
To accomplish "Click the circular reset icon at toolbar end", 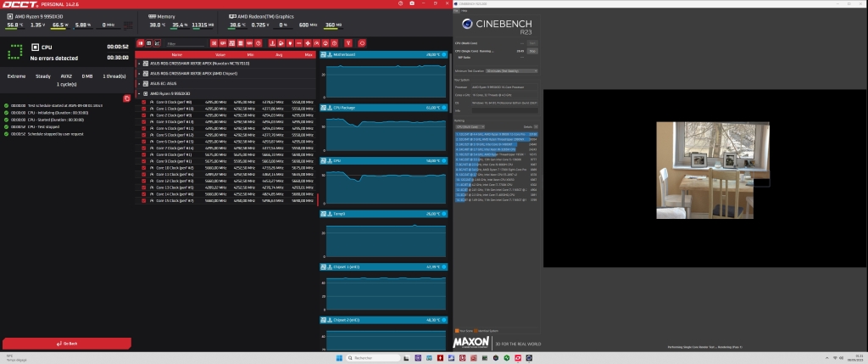I will (x=361, y=43).
